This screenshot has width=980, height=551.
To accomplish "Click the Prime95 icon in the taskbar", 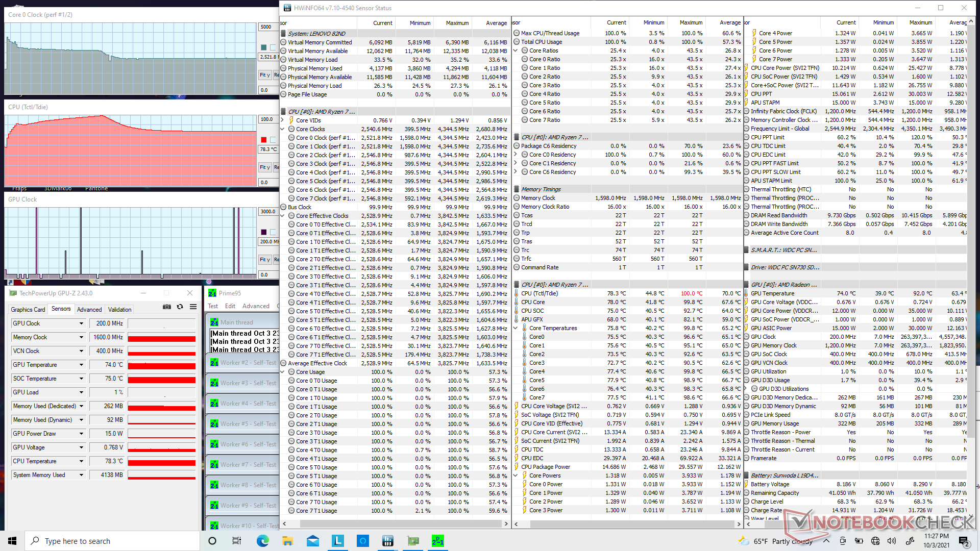I will click(x=437, y=541).
